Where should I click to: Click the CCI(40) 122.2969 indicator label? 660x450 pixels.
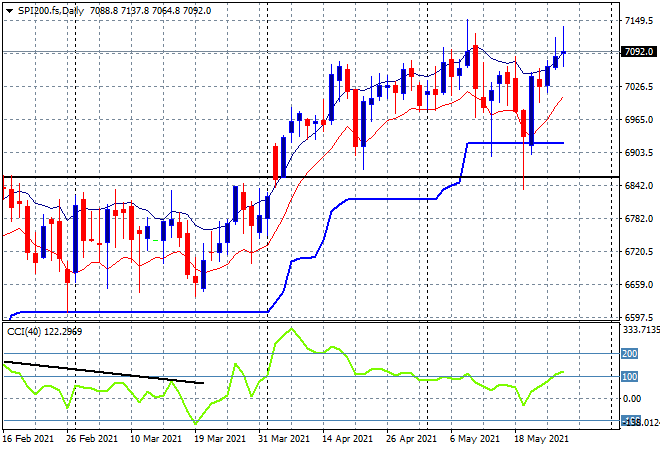point(45,332)
